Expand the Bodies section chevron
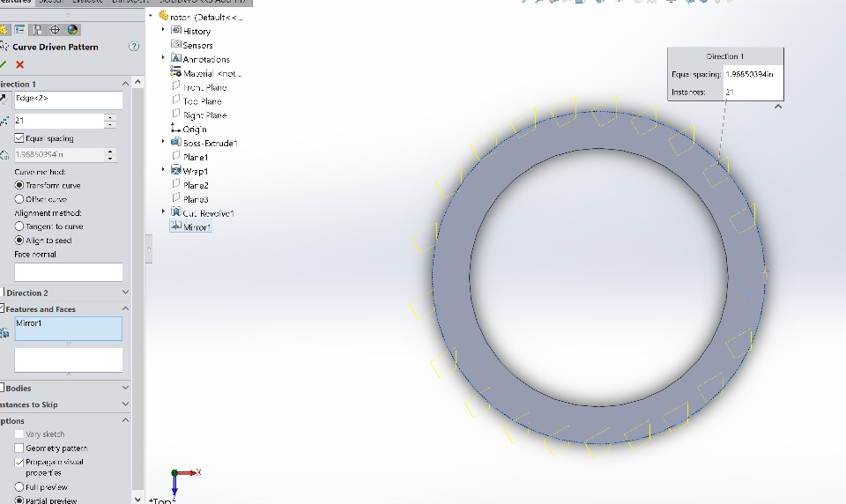The width and height of the screenshot is (846, 504). (125, 388)
